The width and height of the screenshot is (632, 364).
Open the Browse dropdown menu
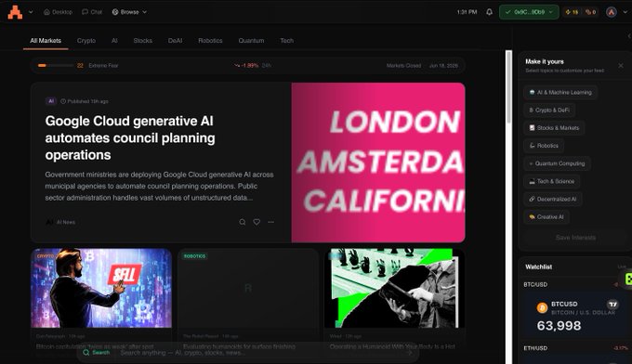[129, 12]
